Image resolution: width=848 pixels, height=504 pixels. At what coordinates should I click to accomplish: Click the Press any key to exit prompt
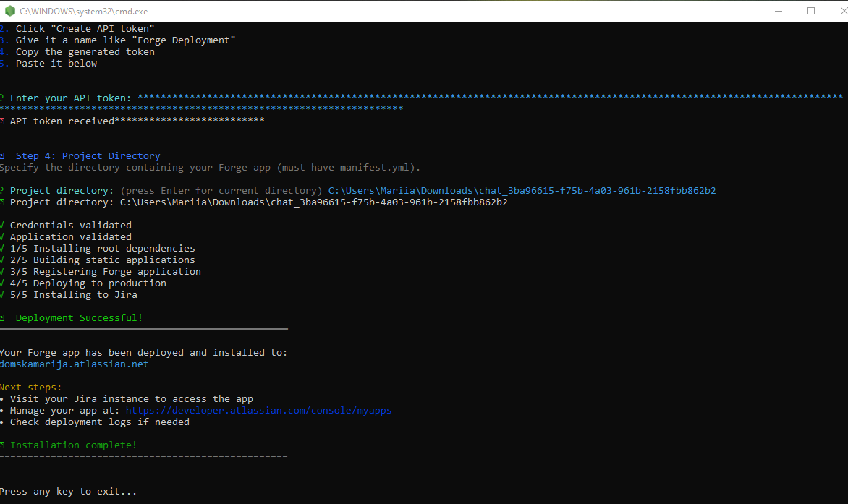click(69, 491)
